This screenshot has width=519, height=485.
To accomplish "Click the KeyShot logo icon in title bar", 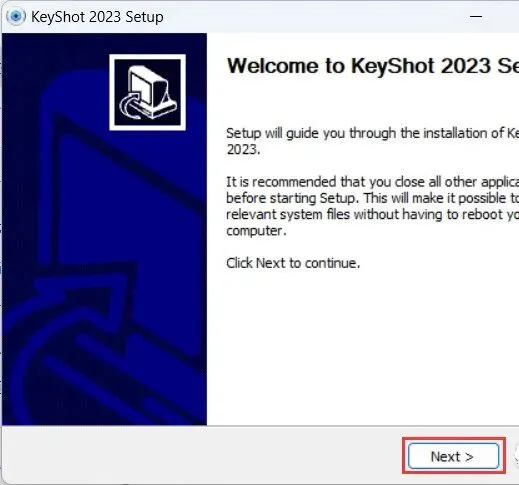I will pyautogui.click(x=16, y=16).
